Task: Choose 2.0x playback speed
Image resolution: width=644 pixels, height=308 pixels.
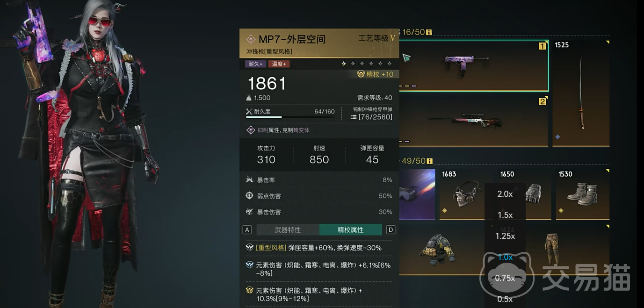Action: coord(505,194)
